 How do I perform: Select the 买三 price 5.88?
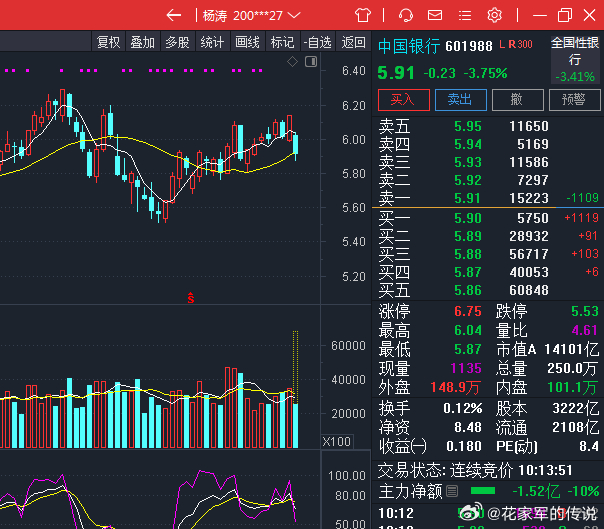468,254
